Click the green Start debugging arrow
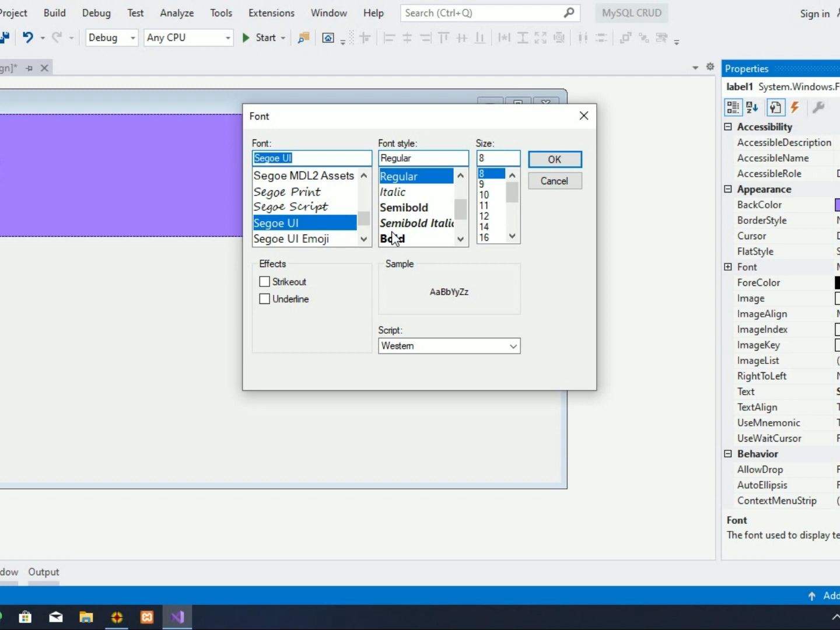840x630 pixels. [x=246, y=37]
